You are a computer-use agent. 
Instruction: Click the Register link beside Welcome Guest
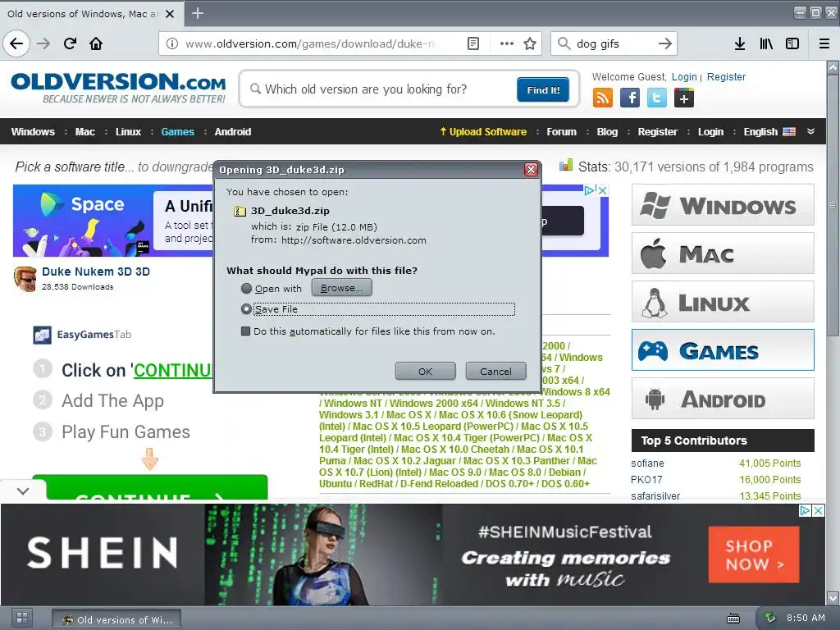[726, 76]
